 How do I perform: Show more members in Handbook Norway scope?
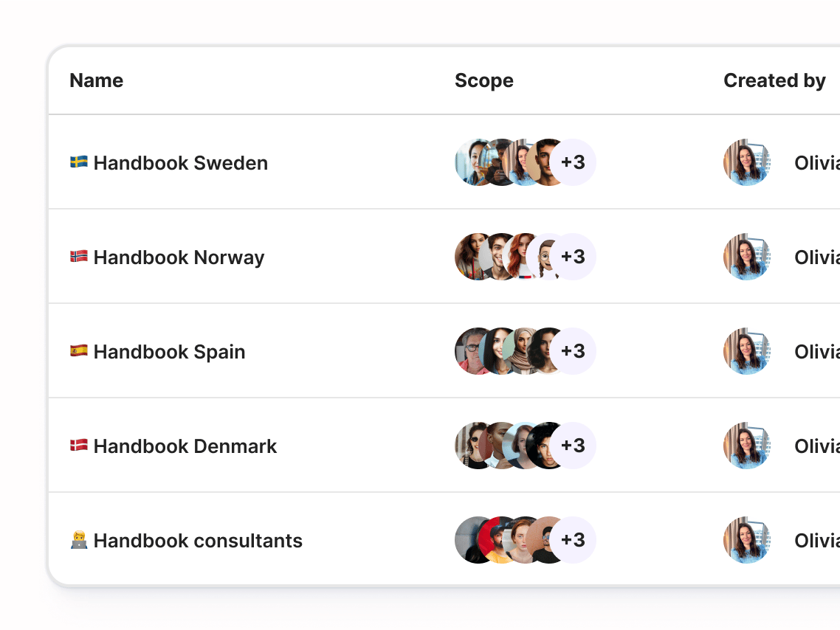(x=573, y=257)
